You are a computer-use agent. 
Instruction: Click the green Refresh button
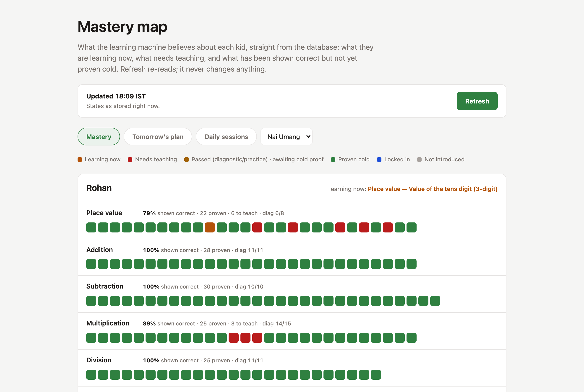[477, 101]
